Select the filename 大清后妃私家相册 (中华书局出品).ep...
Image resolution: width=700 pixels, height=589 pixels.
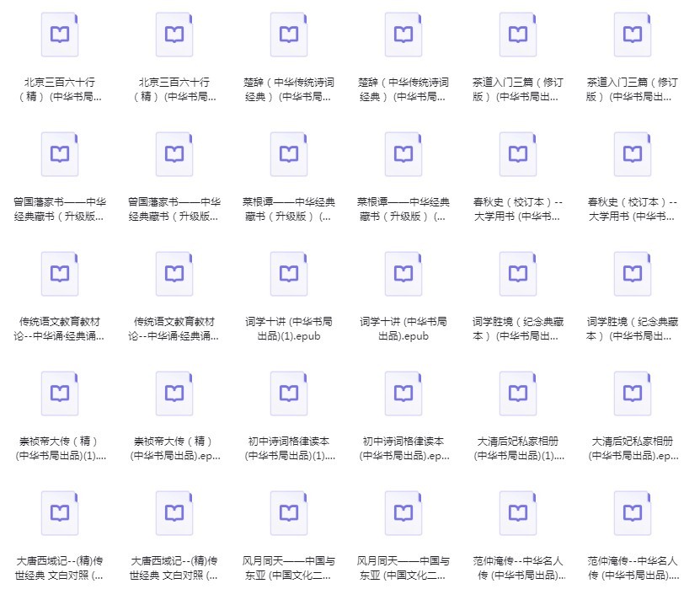(633, 448)
